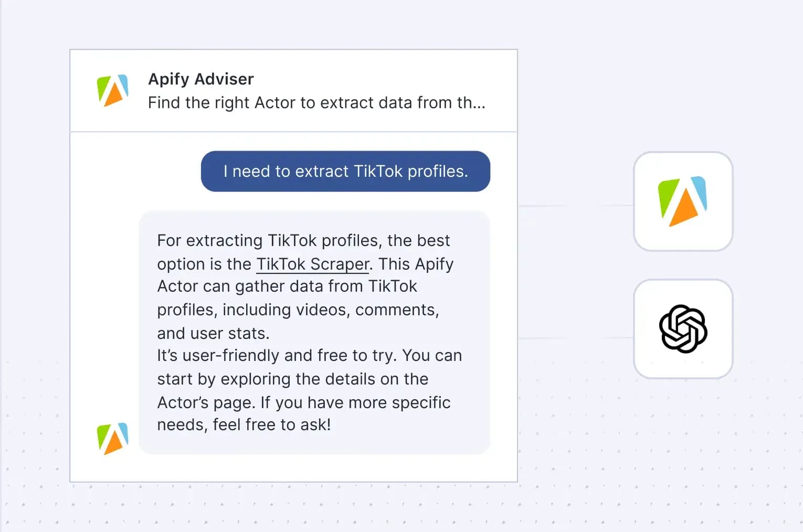Select the Apify logo tile on the right

pyautogui.click(x=683, y=201)
